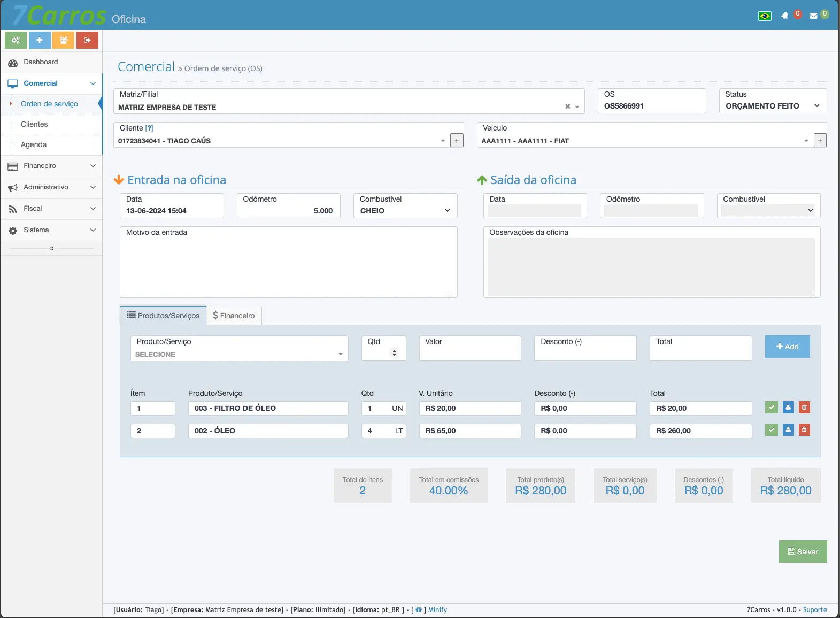The width and height of the screenshot is (840, 618).
Task: Click the Suporte link in the footer
Action: click(815, 610)
